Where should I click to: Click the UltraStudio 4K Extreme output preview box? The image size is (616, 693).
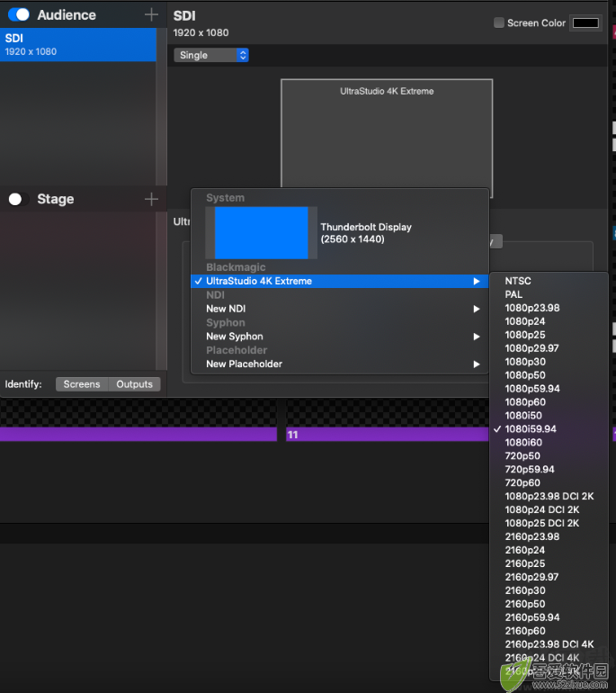coord(387,132)
